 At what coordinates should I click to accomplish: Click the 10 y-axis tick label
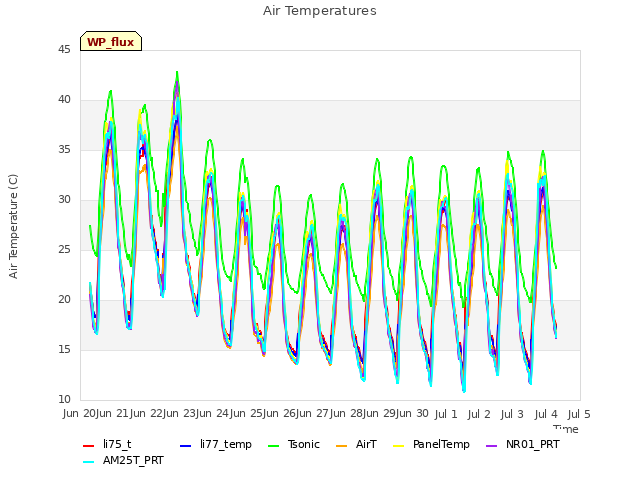64,399
